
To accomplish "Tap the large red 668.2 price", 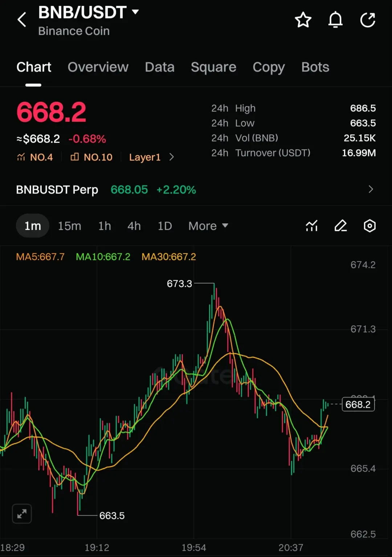I will point(51,112).
